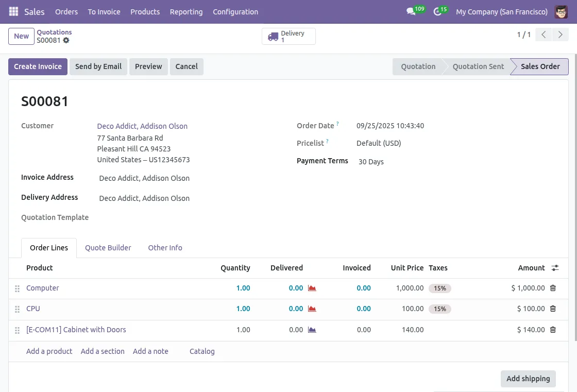Open the Configuration menu
Viewport: 577px width, 392px height.
(235, 11)
